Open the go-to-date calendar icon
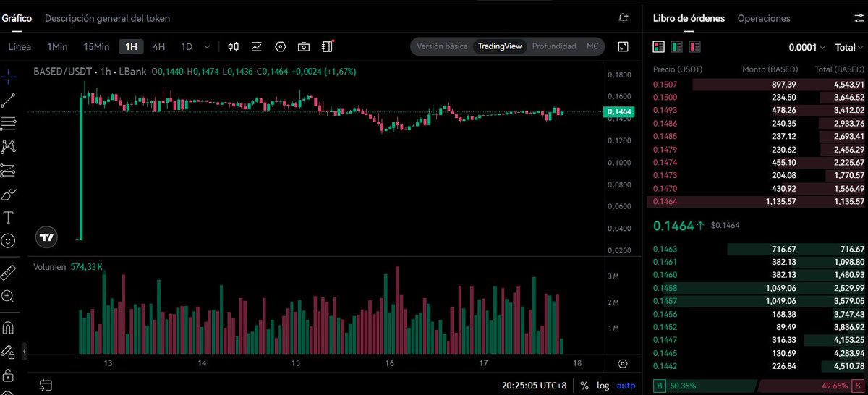This screenshot has height=395, width=868. click(45, 385)
